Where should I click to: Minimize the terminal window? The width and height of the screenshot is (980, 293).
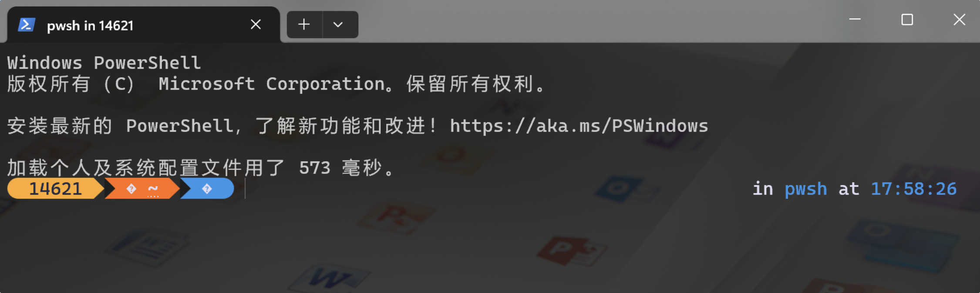(855, 20)
